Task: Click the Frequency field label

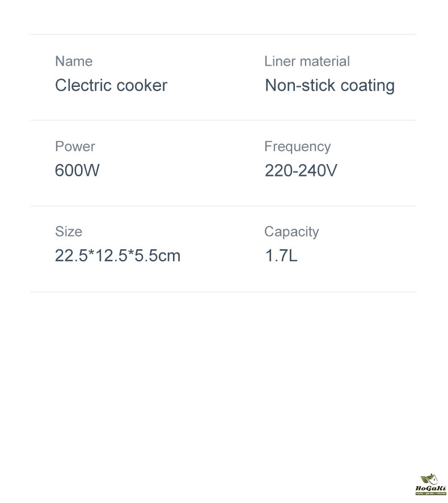Action: click(297, 146)
